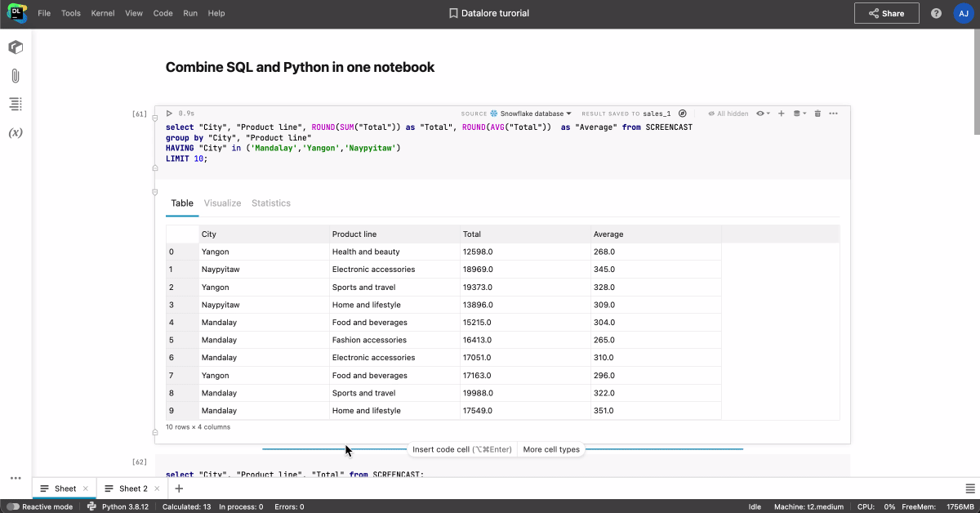Toggle the All hidden visibility label
The height and width of the screenshot is (513, 980).
(x=728, y=114)
